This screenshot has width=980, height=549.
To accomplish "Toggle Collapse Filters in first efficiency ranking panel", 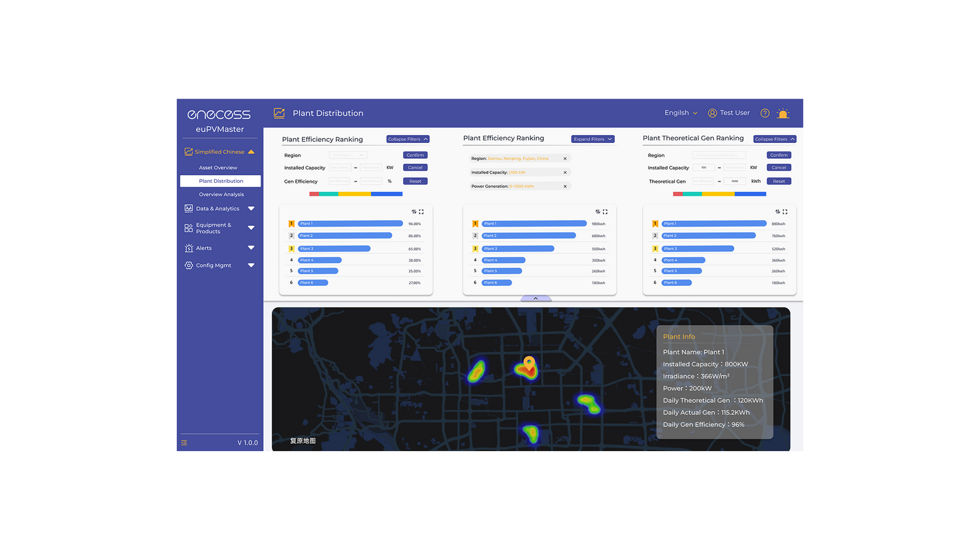I will 408,139.
